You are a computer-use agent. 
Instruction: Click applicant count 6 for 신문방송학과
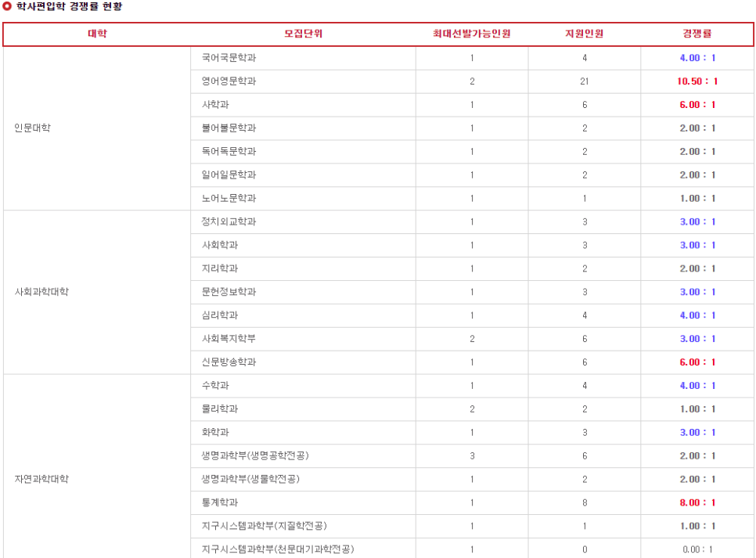585,362
